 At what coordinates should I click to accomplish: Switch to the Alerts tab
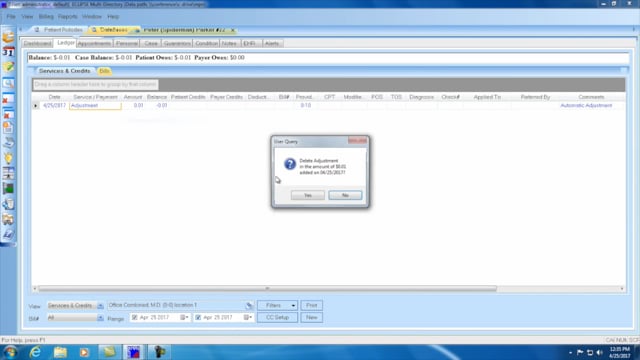272,43
